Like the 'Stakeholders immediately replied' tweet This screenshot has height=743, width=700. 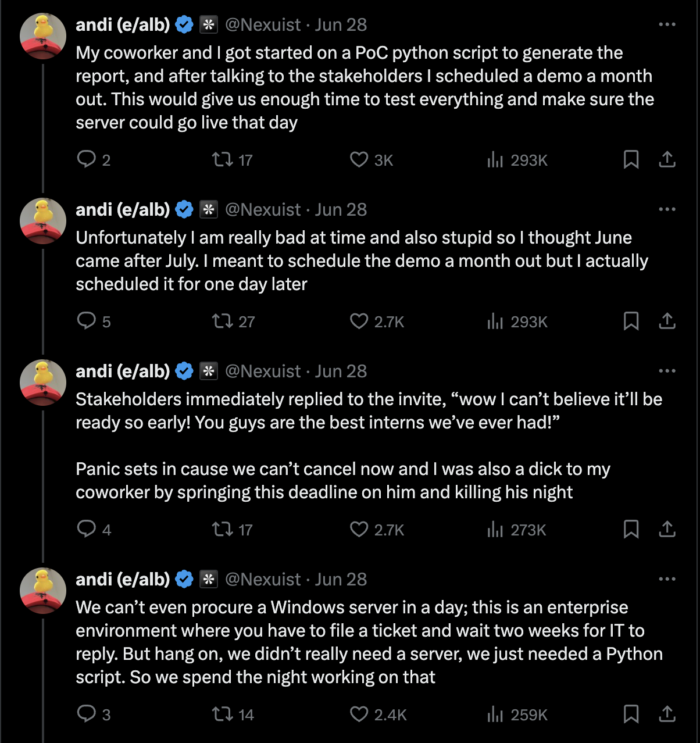[x=359, y=529]
